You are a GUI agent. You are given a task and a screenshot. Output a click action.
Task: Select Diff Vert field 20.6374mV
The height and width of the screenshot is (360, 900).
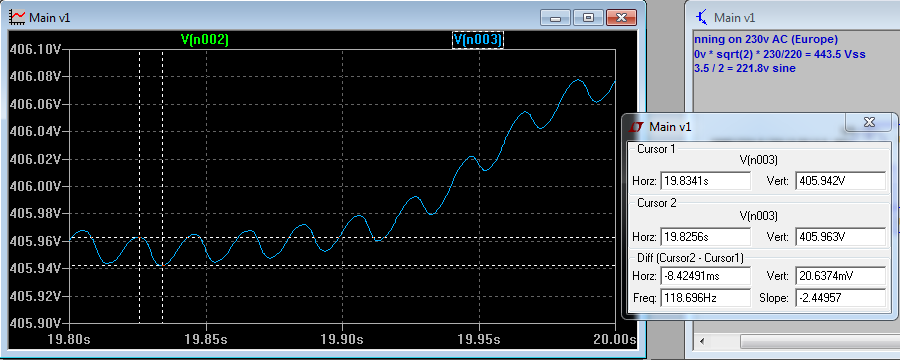point(840,276)
